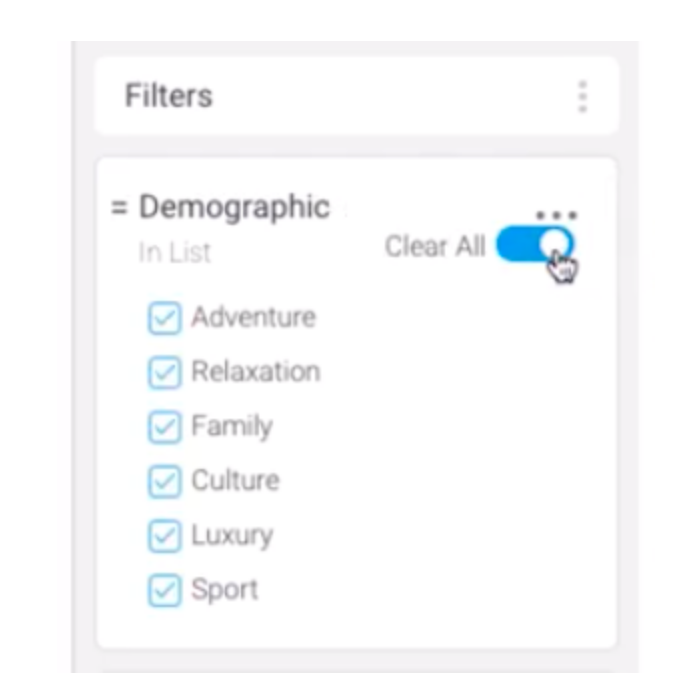
Task: Uncheck the Luxury checkbox
Action: point(164,537)
